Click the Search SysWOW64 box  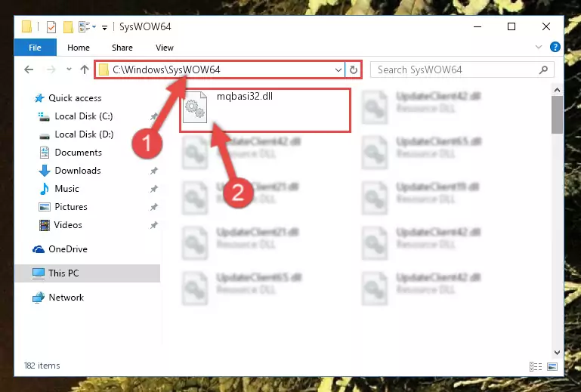tap(462, 69)
